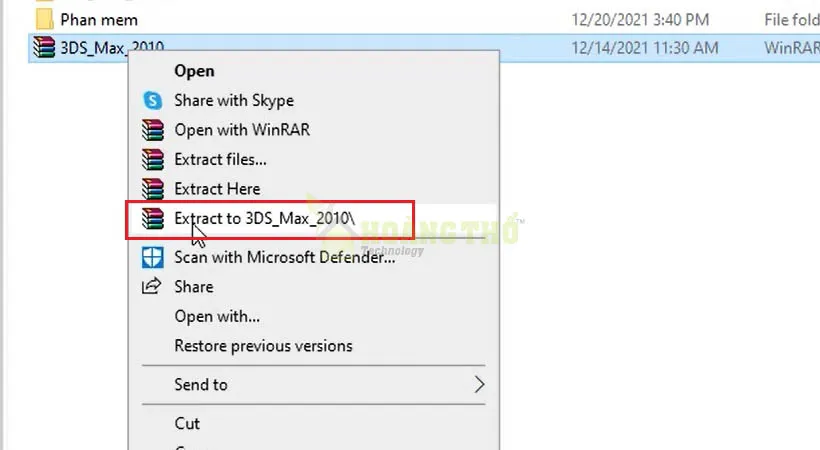
Task: Click WinRAR icon beside Open with WinRAR
Action: [153, 130]
